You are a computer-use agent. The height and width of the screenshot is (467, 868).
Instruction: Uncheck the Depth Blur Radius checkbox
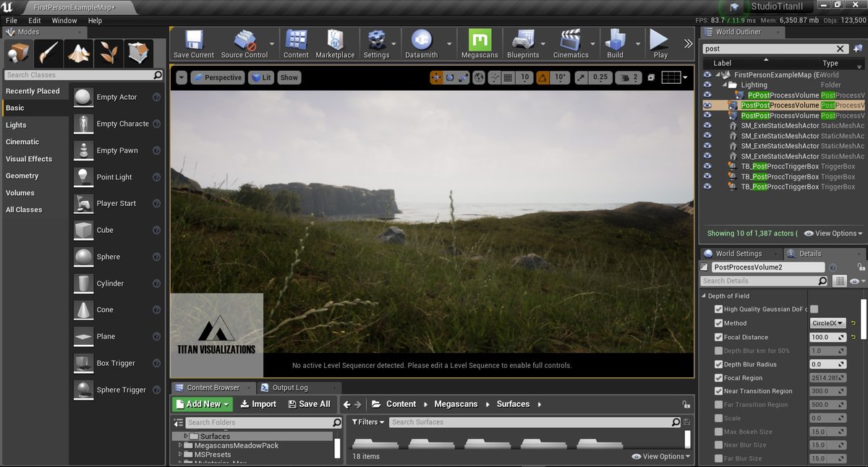pyautogui.click(x=718, y=364)
